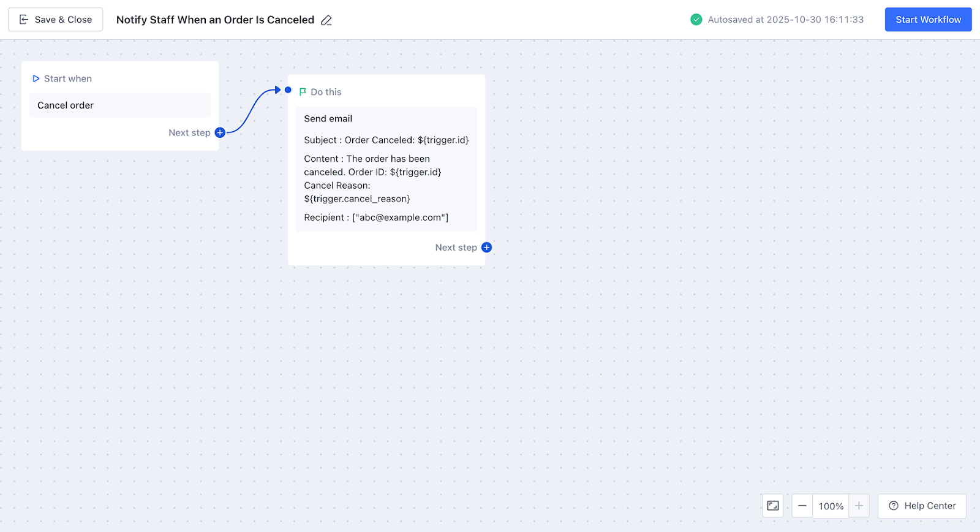The height and width of the screenshot is (532, 980).
Task: Click the 100% zoom level display
Action: pos(831,506)
